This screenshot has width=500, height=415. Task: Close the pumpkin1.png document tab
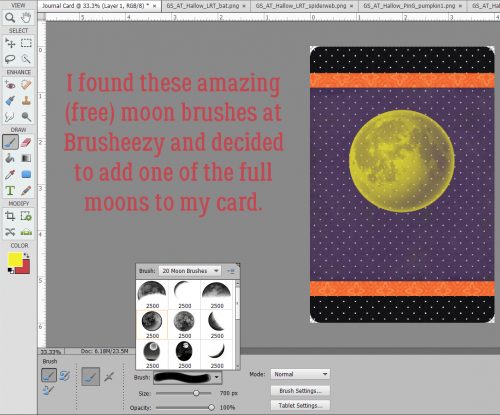460,6
